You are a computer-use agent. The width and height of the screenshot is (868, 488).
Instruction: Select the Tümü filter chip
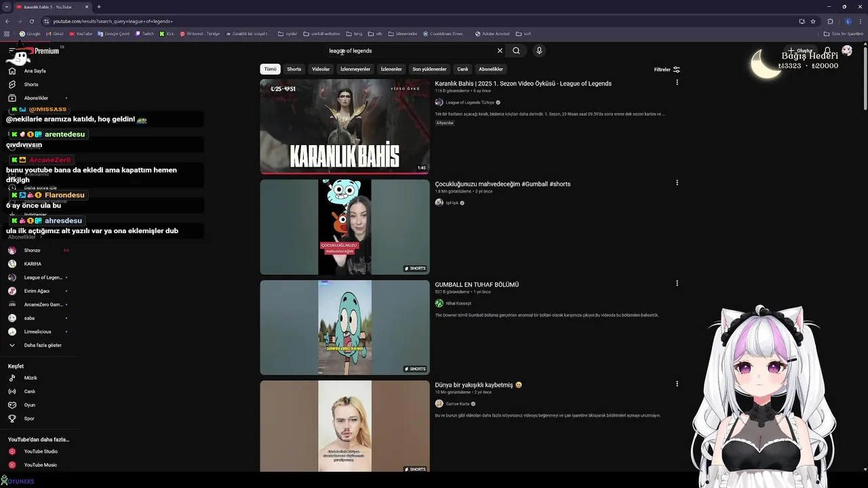[270, 69]
